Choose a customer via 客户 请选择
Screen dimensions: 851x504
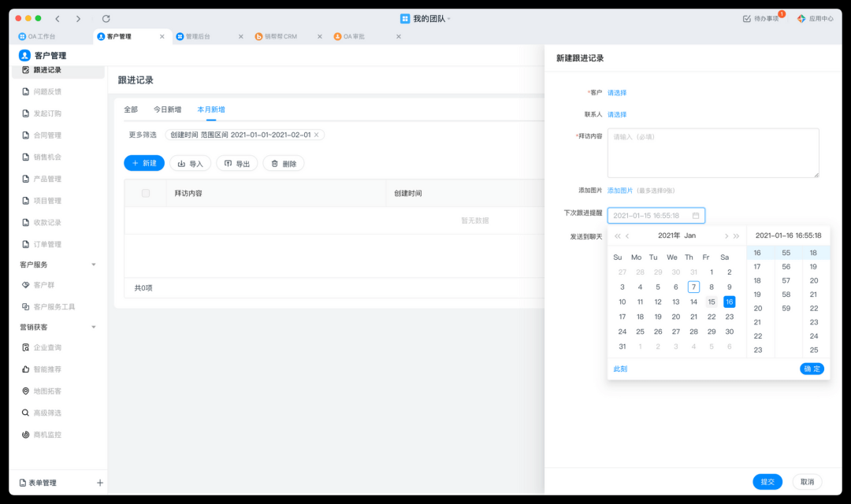(x=616, y=93)
